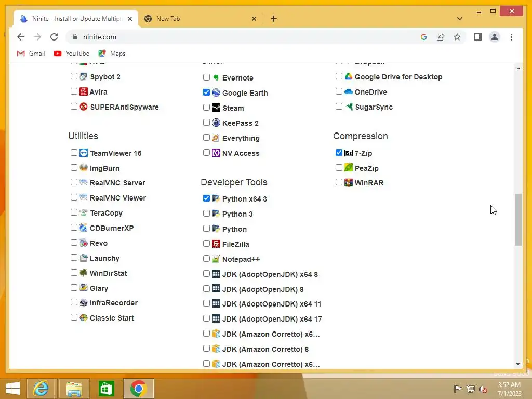Click the ImgBurn disc icon
Image resolution: width=532 pixels, height=399 pixels.
click(84, 168)
